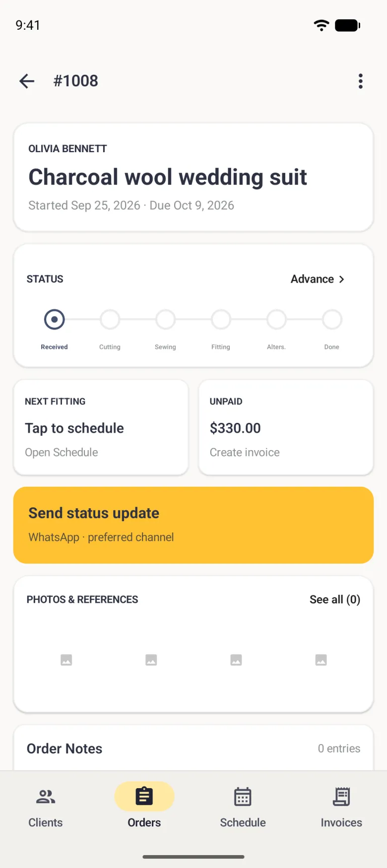Open Schedule from Next Fitting card
This screenshot has height=868, width=387.
pyautogui.click(x=62, y=452)
